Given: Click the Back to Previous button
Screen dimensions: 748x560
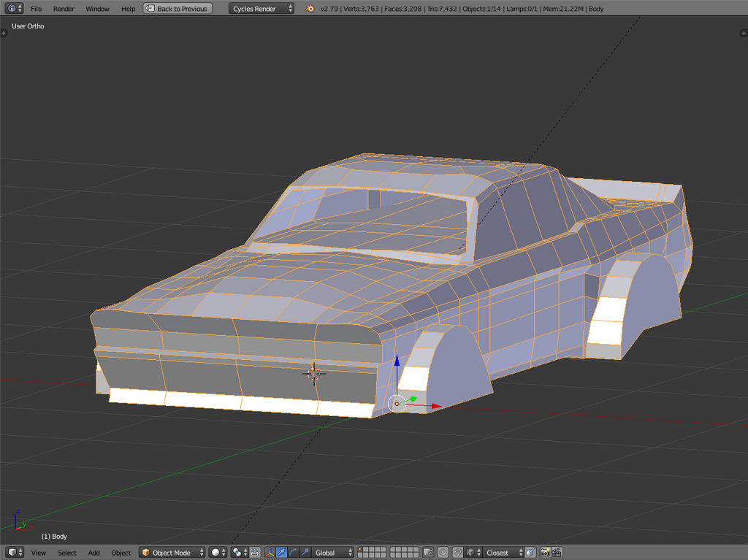Looking at the screenshot, I should click(177, 8).
